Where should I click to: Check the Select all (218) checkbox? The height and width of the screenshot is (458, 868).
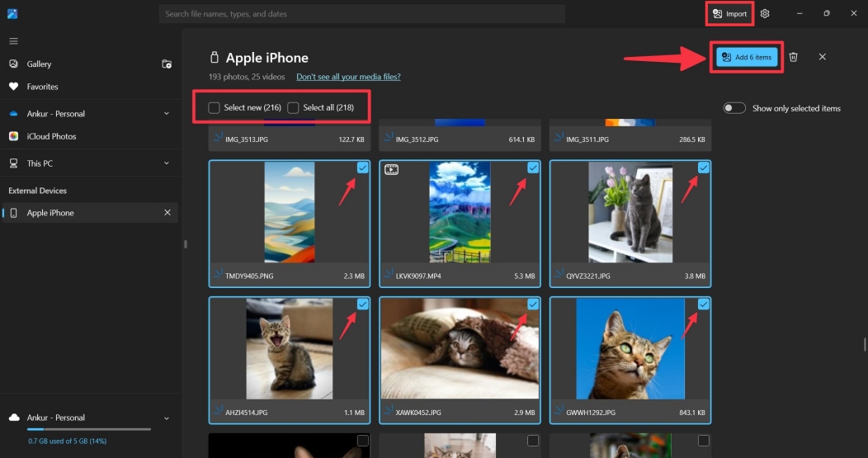click(293, 107)
